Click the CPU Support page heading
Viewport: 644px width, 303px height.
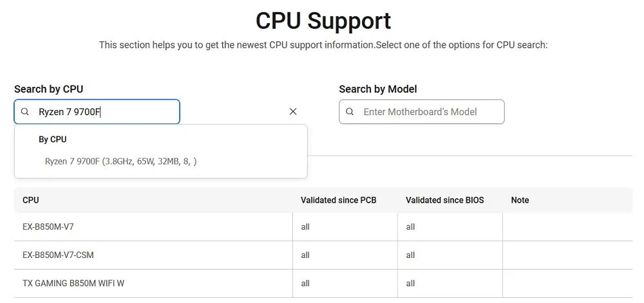click(x=323, y=21)
